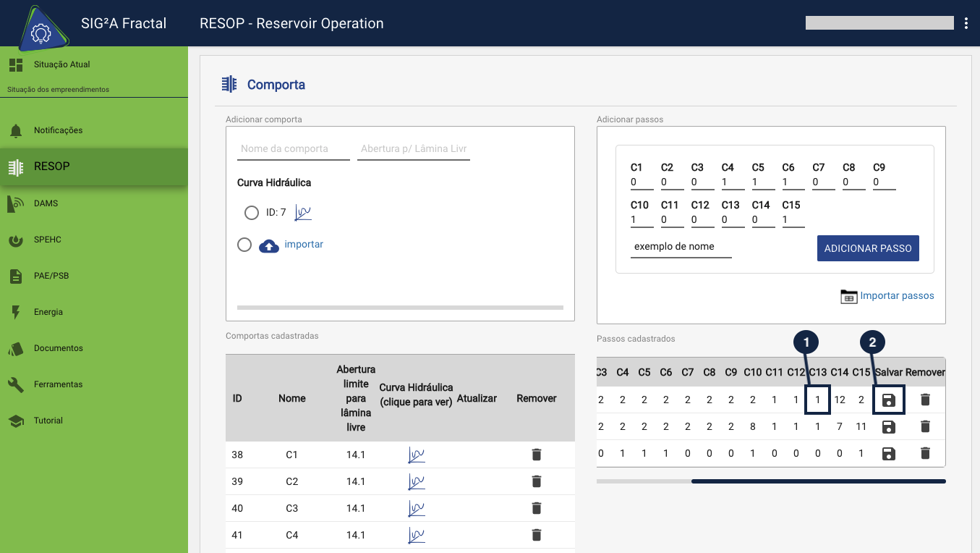Viewport: 980px width, 553px height.
Task: Select the importar curve radio option
Action: click(x=244, y=245)
